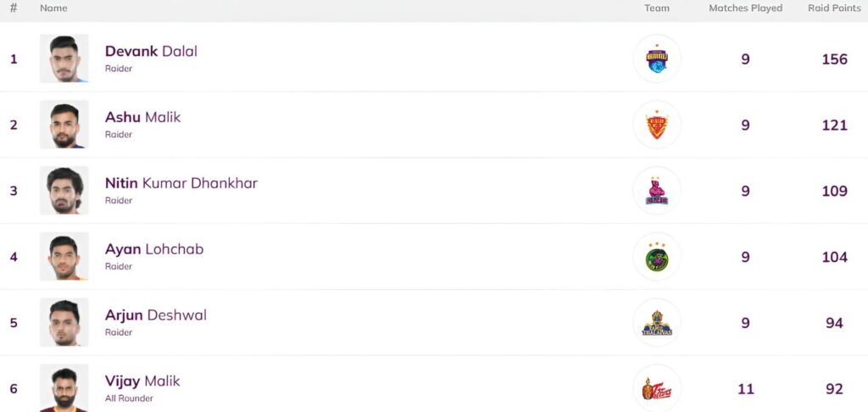Viewport: 868px width, 412px height.
Task: Select the Nitin Kumar Dhankhar name link
Action: click(x=181, y=183)
